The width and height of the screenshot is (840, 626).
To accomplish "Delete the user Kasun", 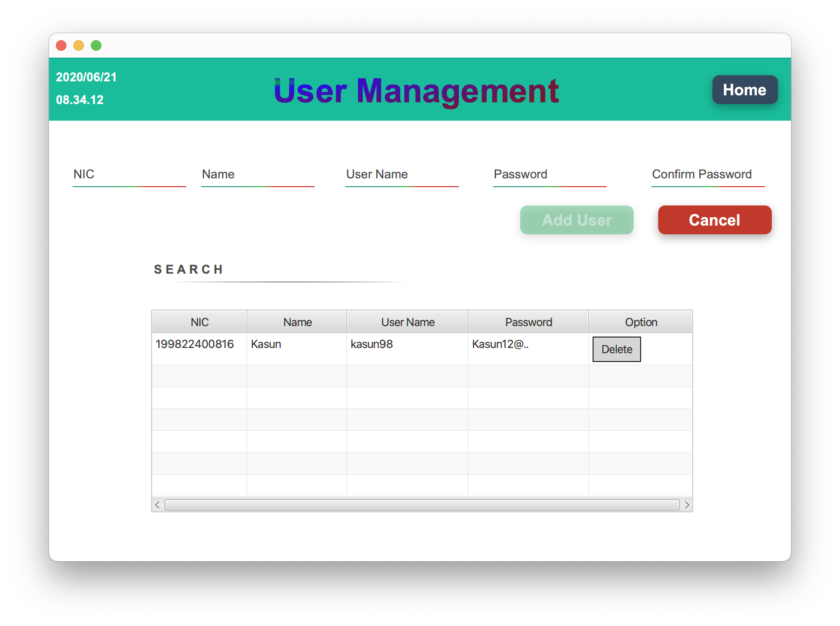I will (616, 349).
